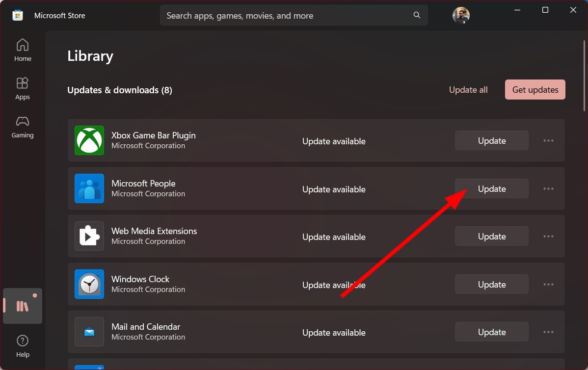Open the Help section
The width and height of the screenshot is (588, 370).
(22, 346)
